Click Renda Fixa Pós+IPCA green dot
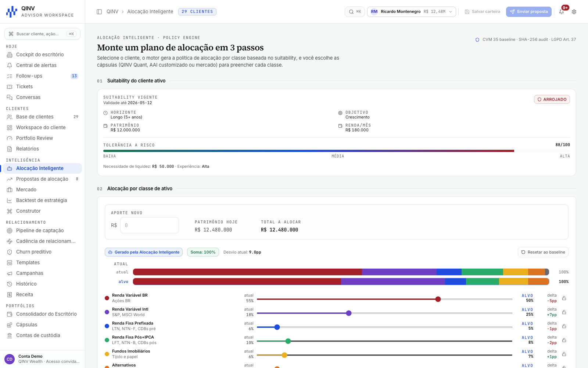 coord(107,340)
